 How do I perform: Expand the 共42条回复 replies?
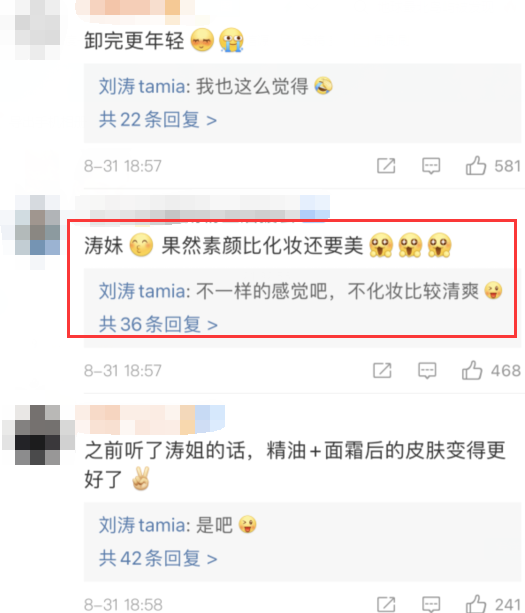pos(158,558)
